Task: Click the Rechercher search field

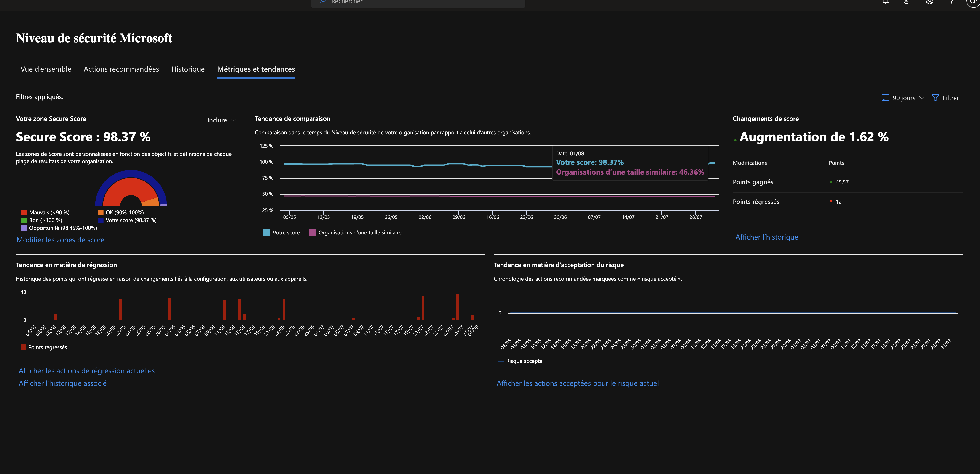Action: point(418,2)
